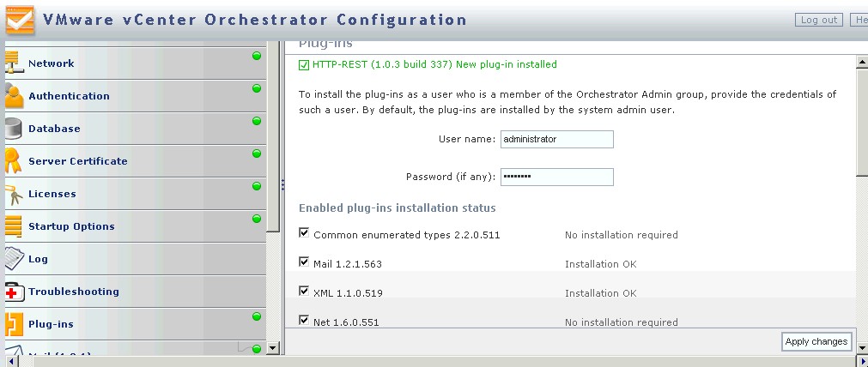The width and height of the screenshot is (868, 367).
Task: Click the Log out button
Action: [x=818, y=20]
